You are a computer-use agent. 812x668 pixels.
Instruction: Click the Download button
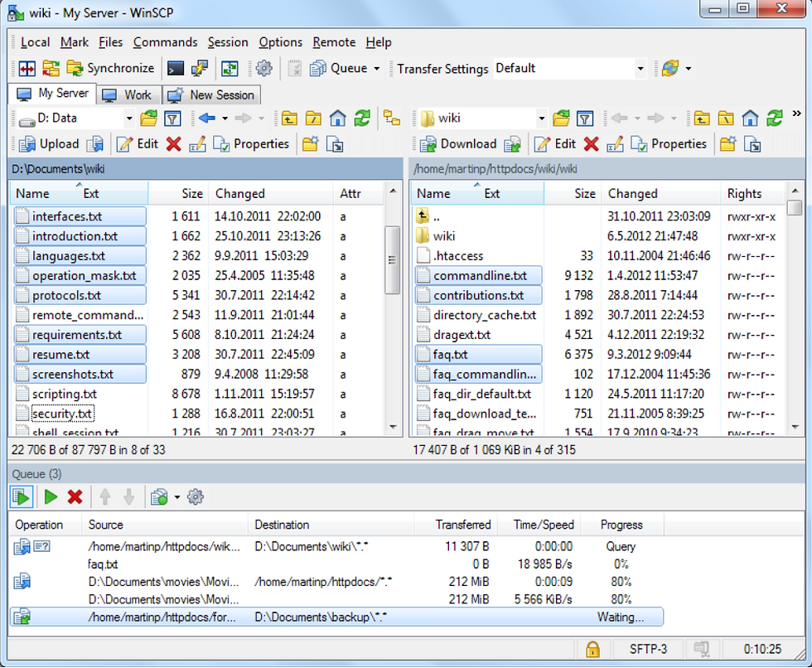pyautogui.click(x=458, y=144)
